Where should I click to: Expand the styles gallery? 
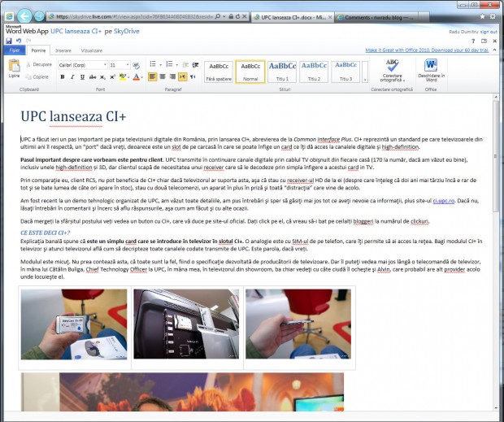click(365, 72)
